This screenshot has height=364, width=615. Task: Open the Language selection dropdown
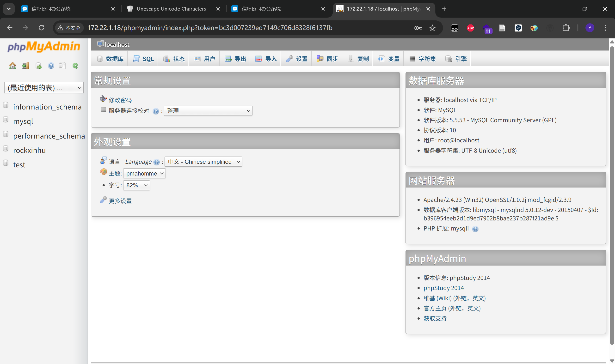203,162
